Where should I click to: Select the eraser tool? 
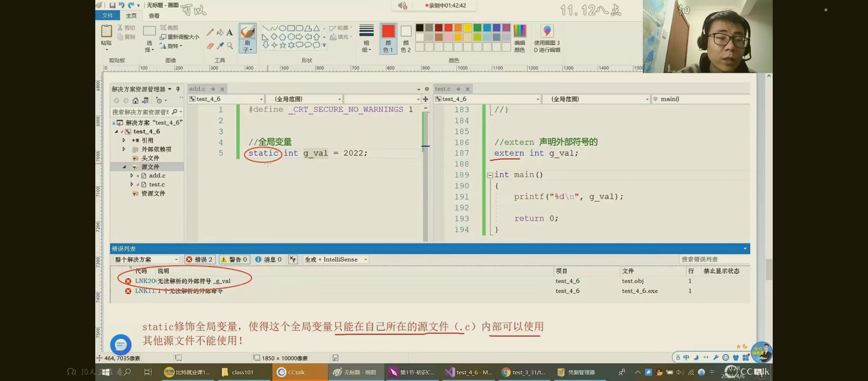click(210, 46)
